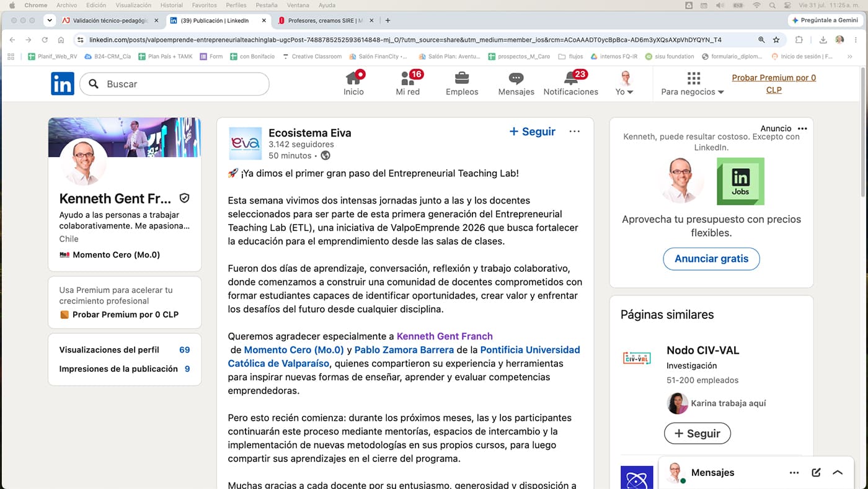Follow Nodo CIV-VAL with Seguir
868x489 pixels.
697,434
